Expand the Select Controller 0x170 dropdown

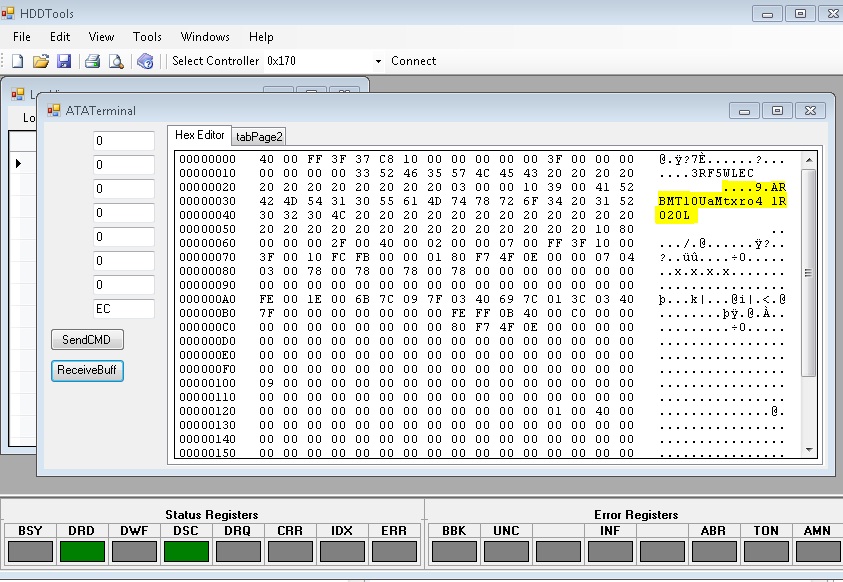tap(378, 61)
